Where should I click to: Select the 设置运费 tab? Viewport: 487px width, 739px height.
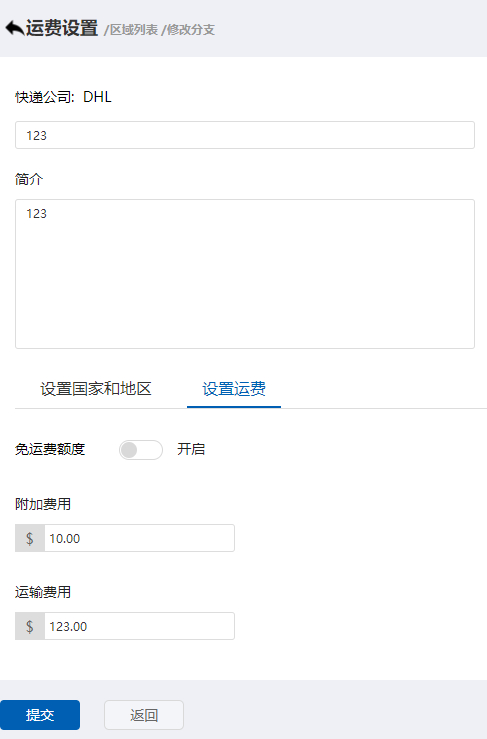[234, 389]
